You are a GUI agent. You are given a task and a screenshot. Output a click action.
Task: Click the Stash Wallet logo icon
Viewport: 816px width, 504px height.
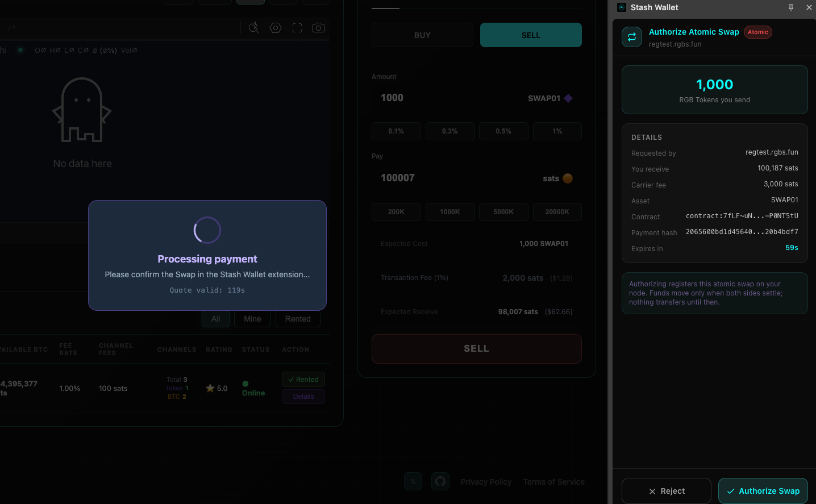(622, 7)
